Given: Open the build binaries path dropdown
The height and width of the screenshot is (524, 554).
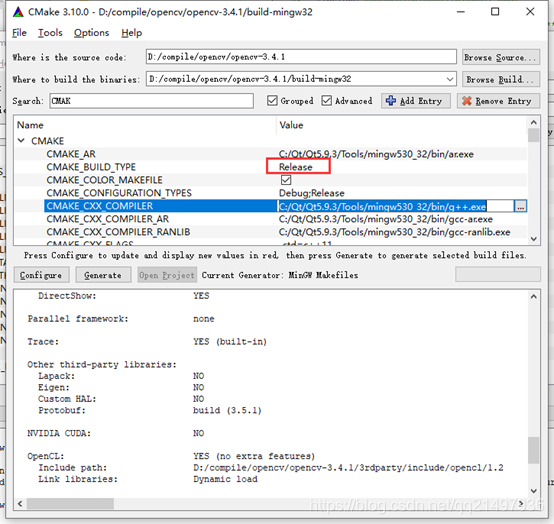Looking at the screenshot, I should click(x=450, y=79).
